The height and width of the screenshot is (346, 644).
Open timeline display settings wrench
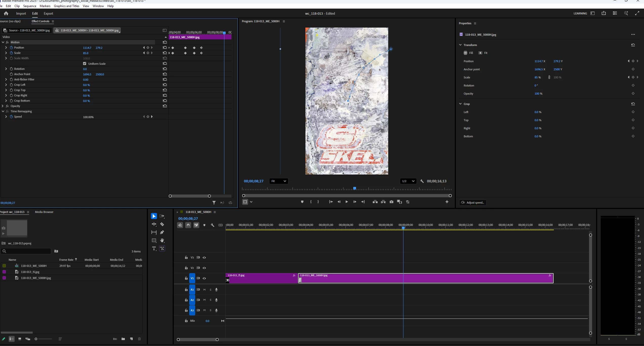tap(212, 225)
